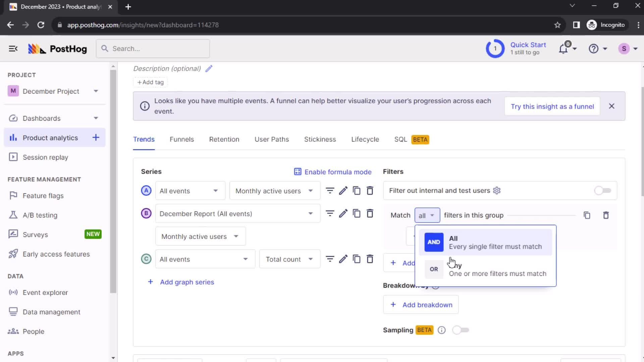Click the Enable formula mode link

click(333, 172)
